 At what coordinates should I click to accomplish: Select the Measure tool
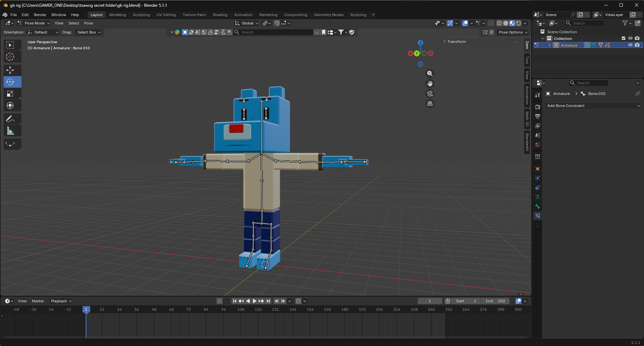click(x=10, y=131)
